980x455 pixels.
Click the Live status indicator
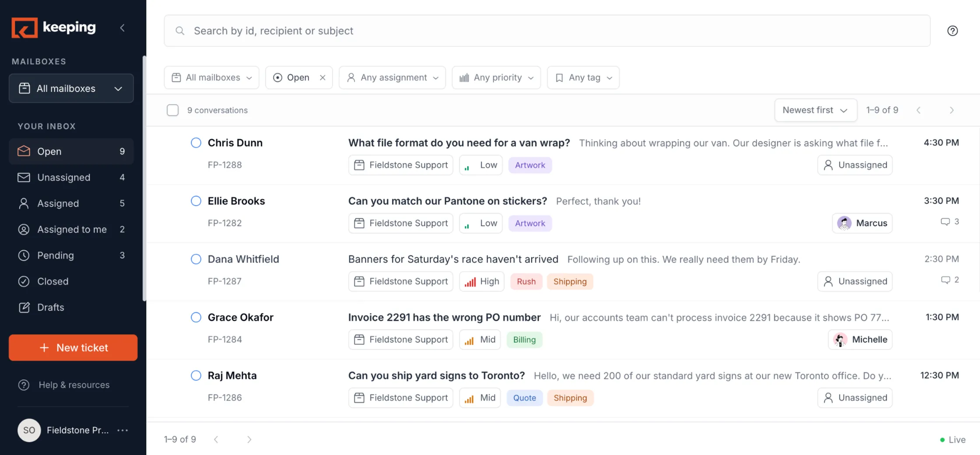[x=952, y=440]
